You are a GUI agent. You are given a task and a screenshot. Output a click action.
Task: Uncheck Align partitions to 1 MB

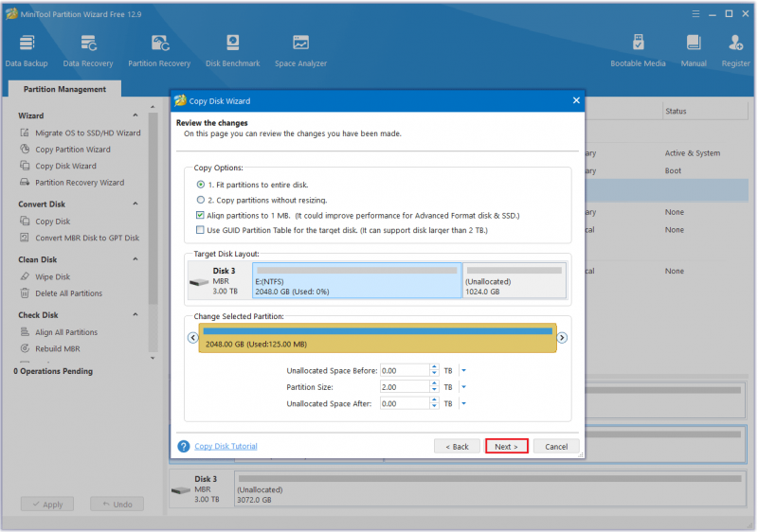coord(200,215)
